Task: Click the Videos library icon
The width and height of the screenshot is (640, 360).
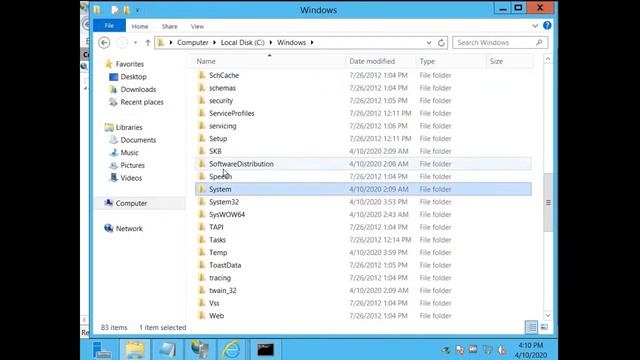Action: click(113, 178)
